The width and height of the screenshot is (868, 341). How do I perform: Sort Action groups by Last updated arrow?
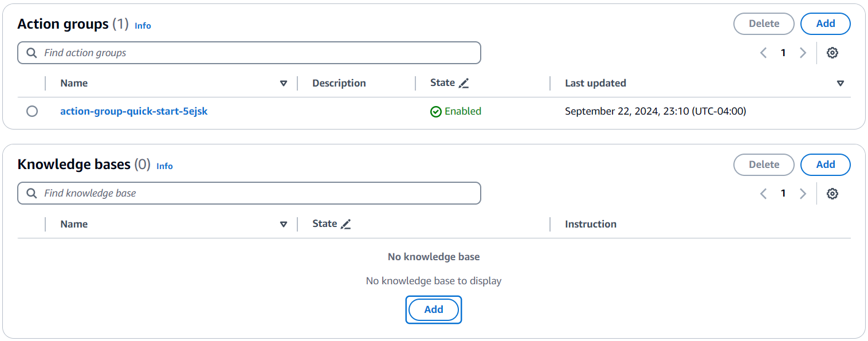[x=840, y=83]
